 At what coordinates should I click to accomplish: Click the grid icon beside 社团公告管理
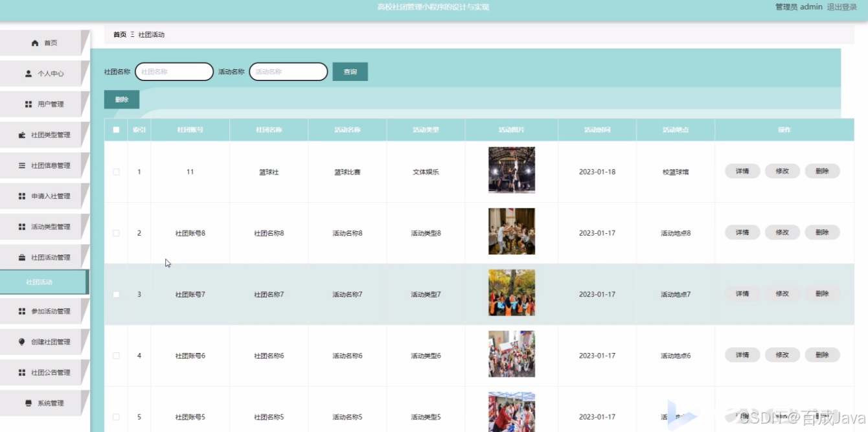tap(22, 372)
